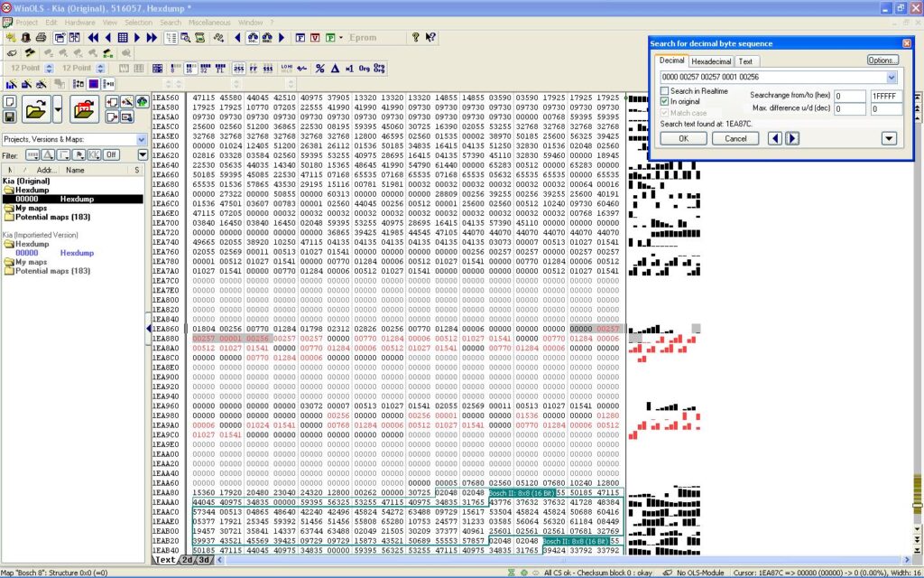Switch to the dialog's Text search tab
This screenshot has height=578, width=924.
click(745, 61)
